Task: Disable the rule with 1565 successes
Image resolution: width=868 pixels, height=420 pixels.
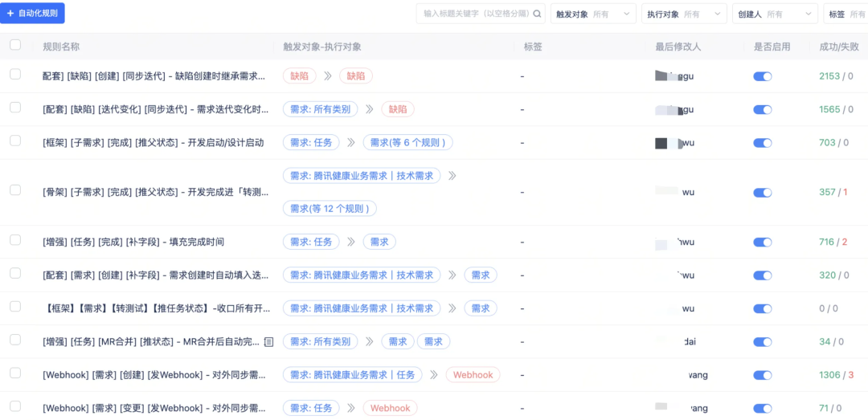Action: [763, 110]
